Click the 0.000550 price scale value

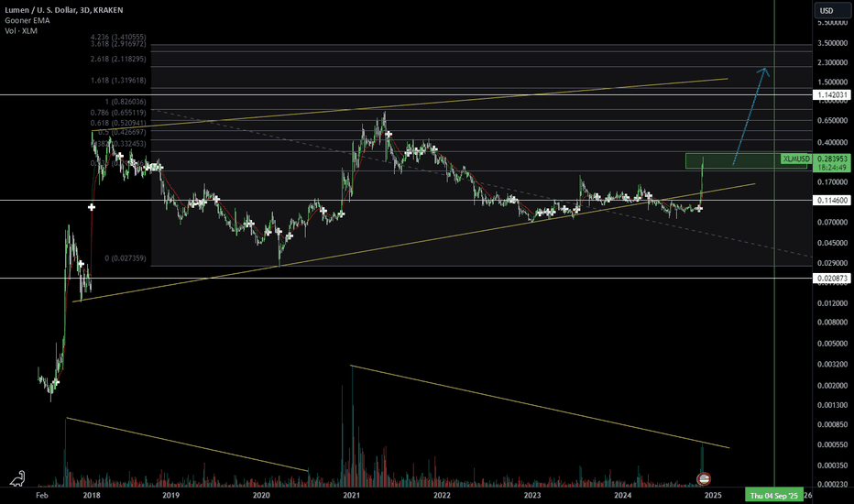(832, 444)
